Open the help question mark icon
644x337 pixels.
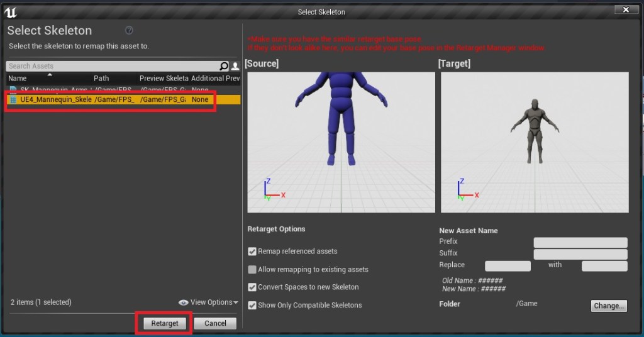click(129, 30)
